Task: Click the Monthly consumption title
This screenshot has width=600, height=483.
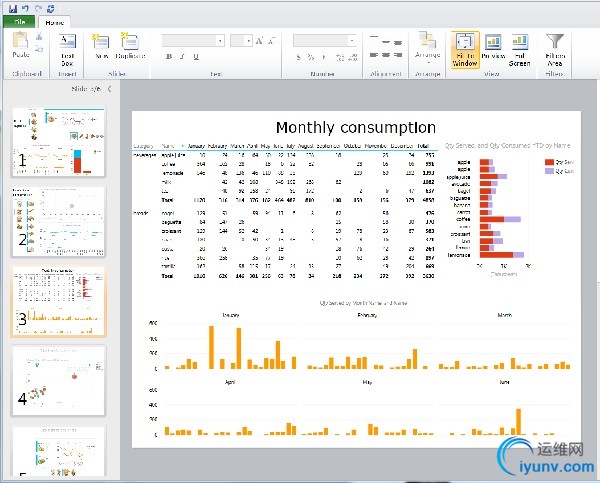Action: pos(356,127)
